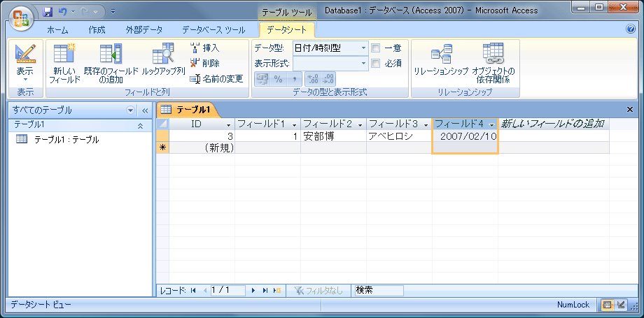Viewport: 644px width, 318px height.
Task: Expand the 表示 view dropdown arrow
Action: point(25,79)
